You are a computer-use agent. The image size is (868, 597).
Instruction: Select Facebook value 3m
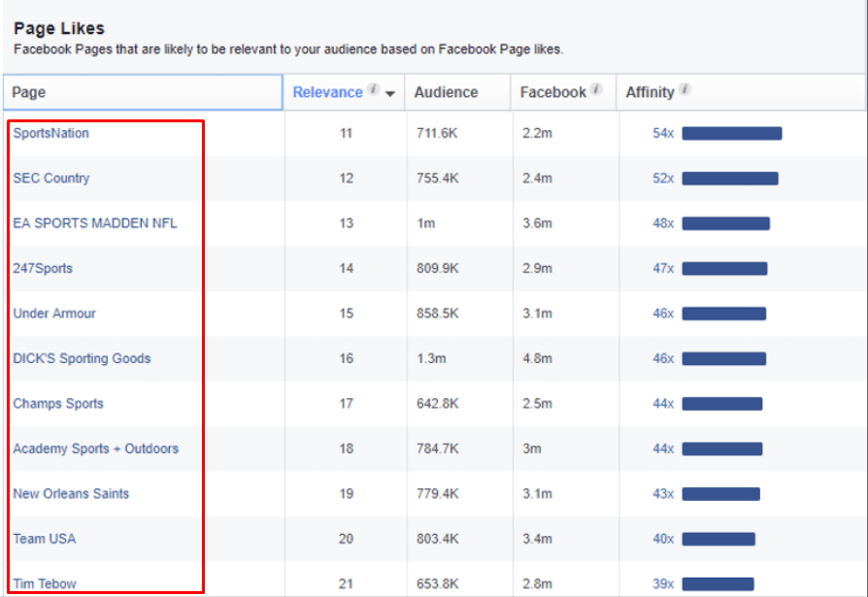(x=532, y=448)
